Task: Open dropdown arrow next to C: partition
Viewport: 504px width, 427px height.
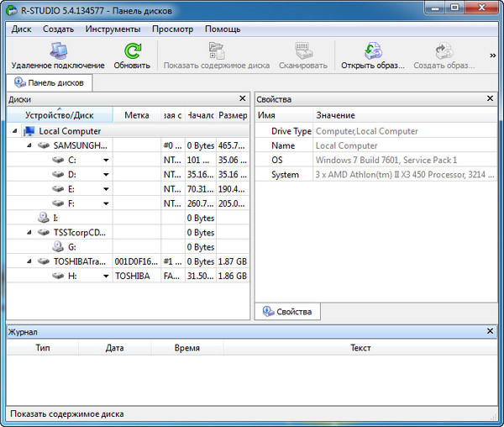Action: (x=106, y=160)
